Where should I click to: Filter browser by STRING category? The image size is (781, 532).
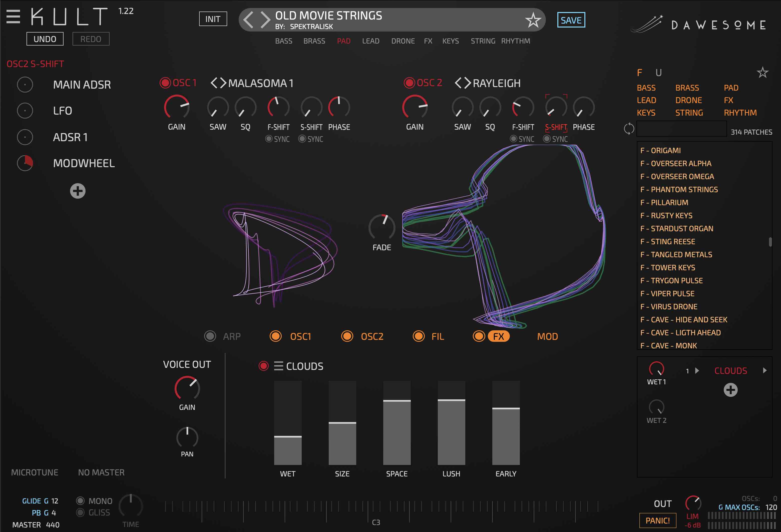pyautogui.click(x=689, y=113)
